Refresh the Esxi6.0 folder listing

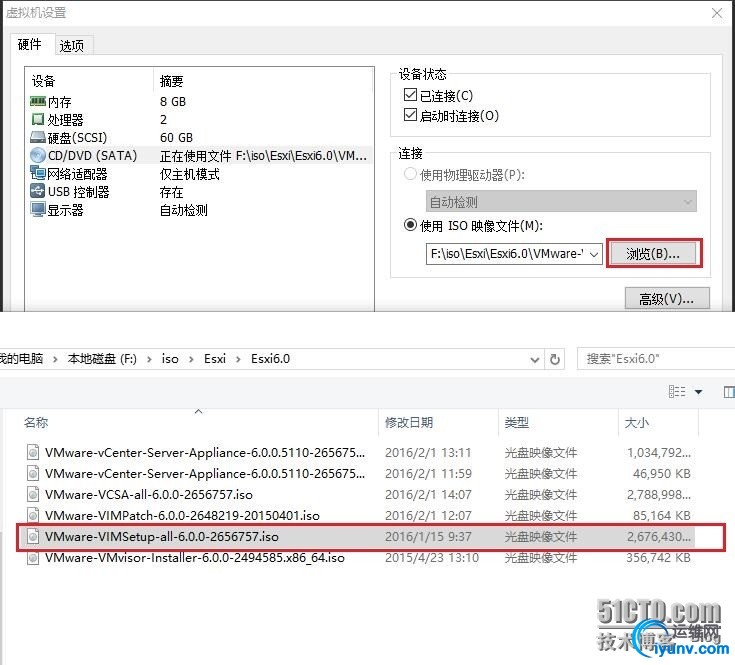[555, 359]
